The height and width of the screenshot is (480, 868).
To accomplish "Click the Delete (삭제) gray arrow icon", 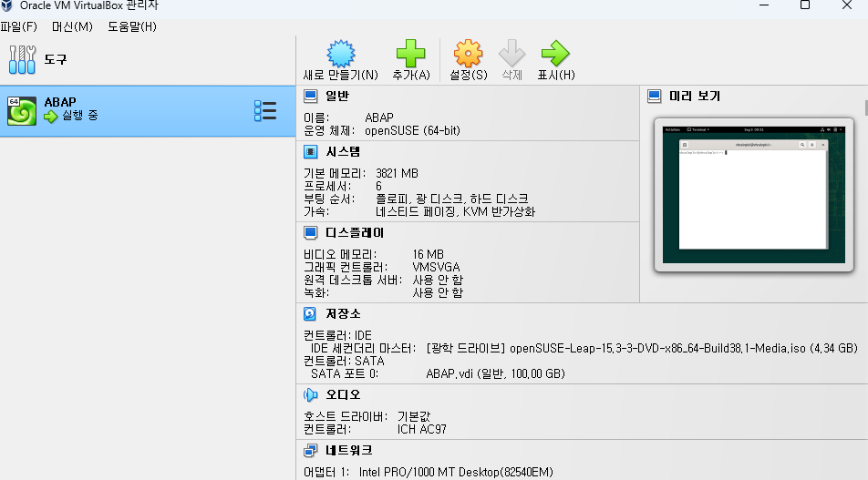I will [x=512, y=54].
